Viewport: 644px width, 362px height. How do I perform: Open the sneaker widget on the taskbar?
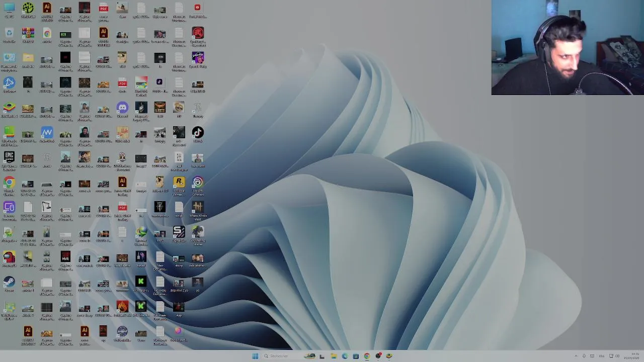(310, 356)
